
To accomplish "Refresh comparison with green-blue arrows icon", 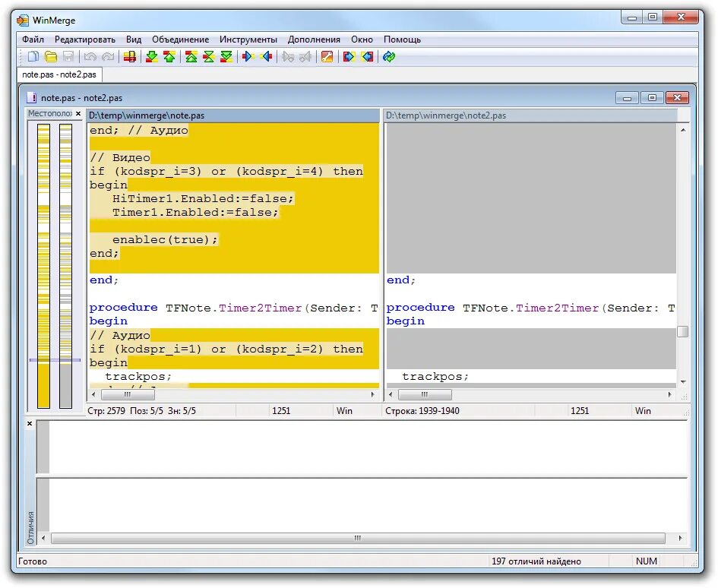I will coord(389,57).
